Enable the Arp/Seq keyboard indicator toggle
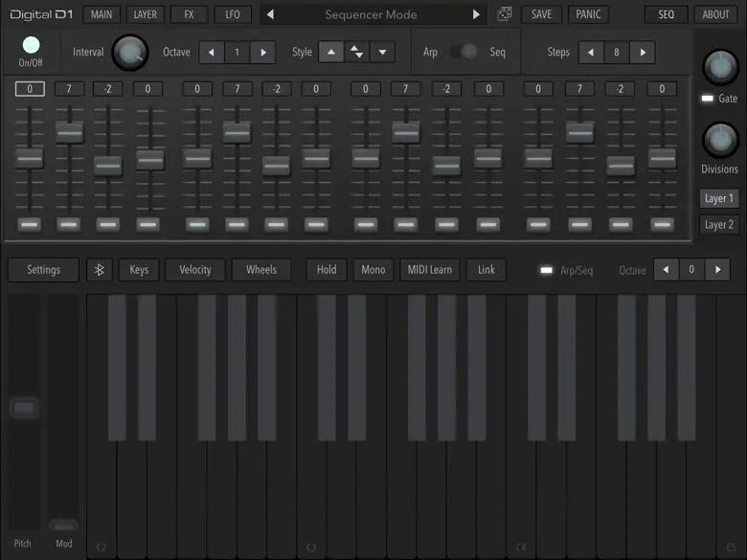The height and width of the screenshot is (560, 747). (x=546, y=271)
